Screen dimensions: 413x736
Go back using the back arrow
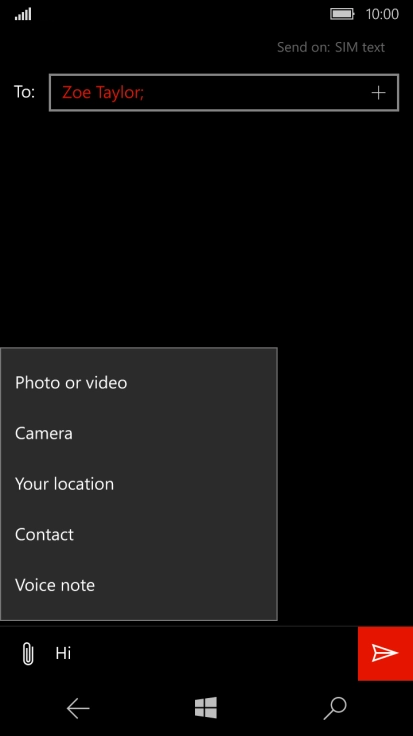(x=78, y=708)
